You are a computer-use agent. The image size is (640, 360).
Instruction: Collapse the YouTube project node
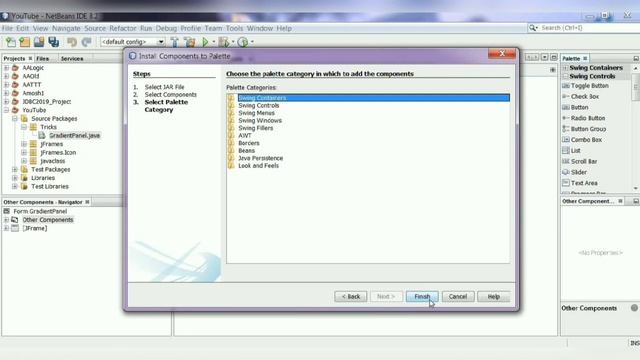click(6, 110)
